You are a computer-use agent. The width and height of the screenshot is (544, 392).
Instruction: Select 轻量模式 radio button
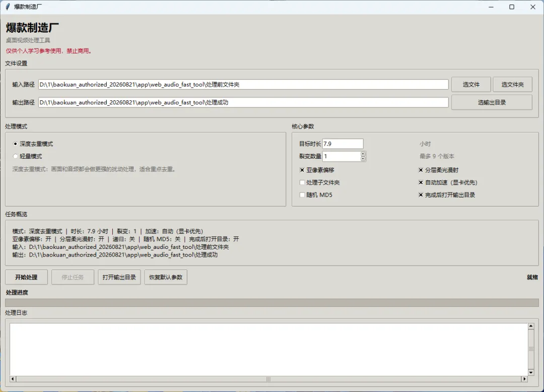pyautogui.click(x=27, y=156)
